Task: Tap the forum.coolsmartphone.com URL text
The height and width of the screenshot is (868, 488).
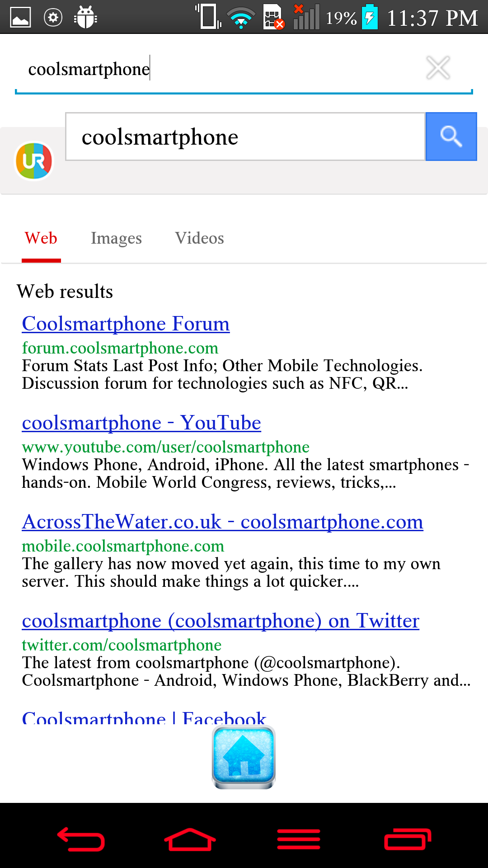Action: pos(120,348)
